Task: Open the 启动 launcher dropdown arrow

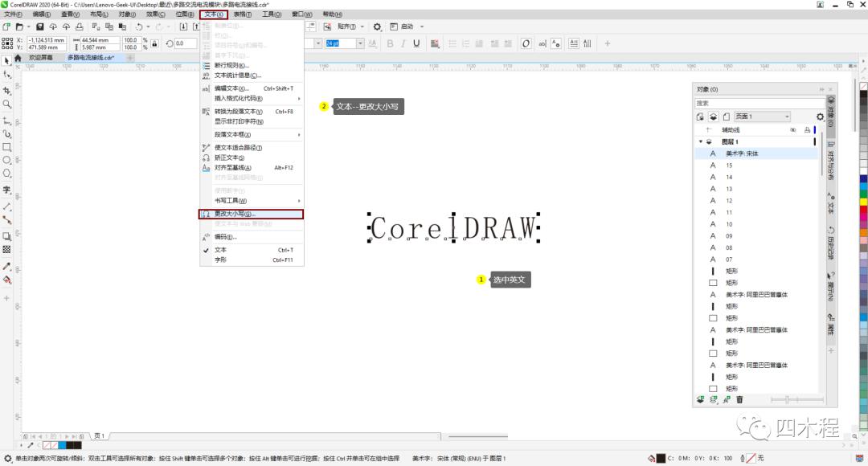Action: (422, 27)
